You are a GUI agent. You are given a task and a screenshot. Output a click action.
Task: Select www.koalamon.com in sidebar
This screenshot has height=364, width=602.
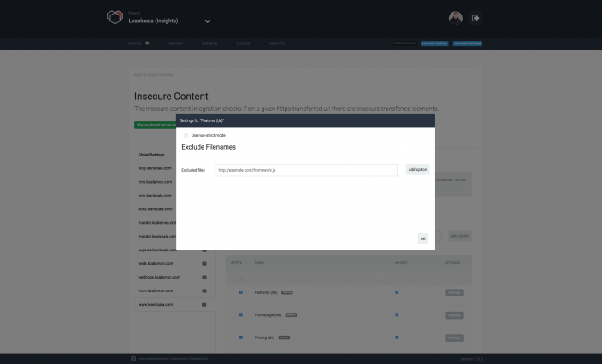click(x=156, y=291)
